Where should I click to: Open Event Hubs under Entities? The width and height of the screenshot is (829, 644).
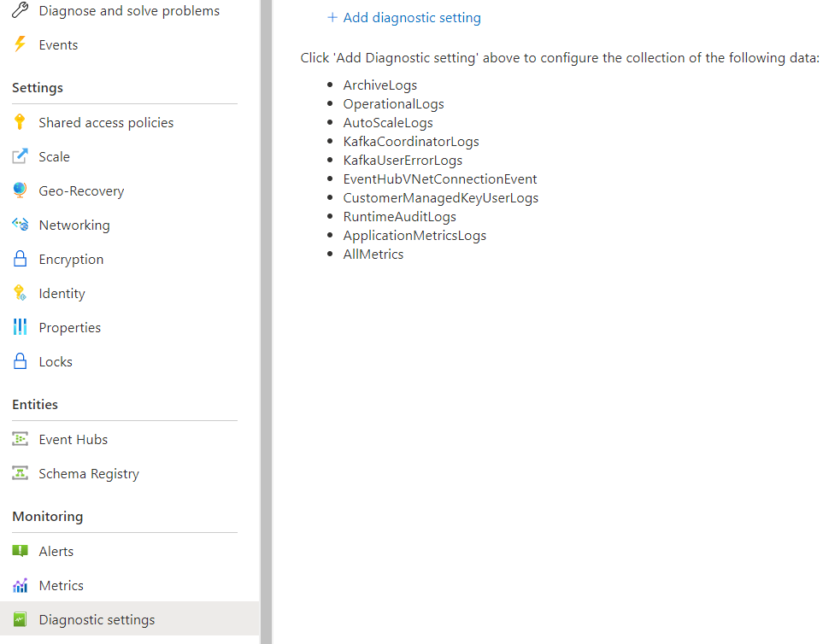[73, 440]
